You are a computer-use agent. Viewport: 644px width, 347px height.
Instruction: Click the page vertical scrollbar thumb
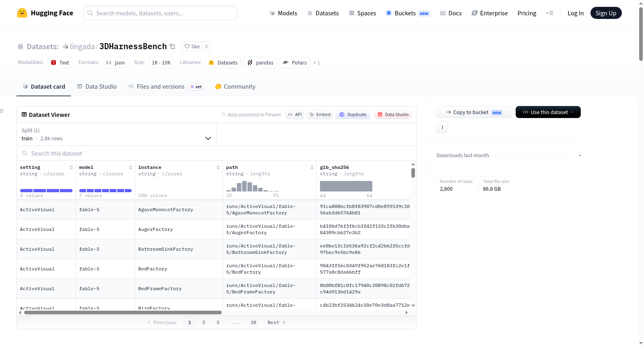[x=641, y=34]
